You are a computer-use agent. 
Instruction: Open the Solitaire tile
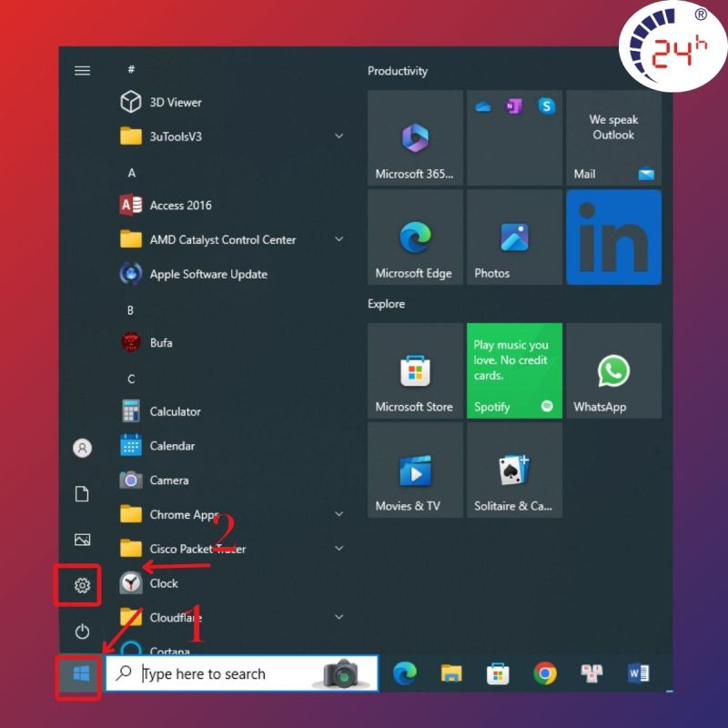(x=514, y=470)
